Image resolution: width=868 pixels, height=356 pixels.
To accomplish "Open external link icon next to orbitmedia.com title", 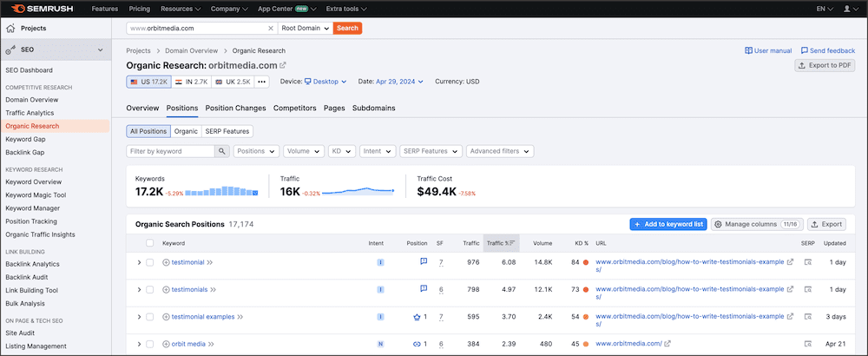I will click(x=283, y=65).
